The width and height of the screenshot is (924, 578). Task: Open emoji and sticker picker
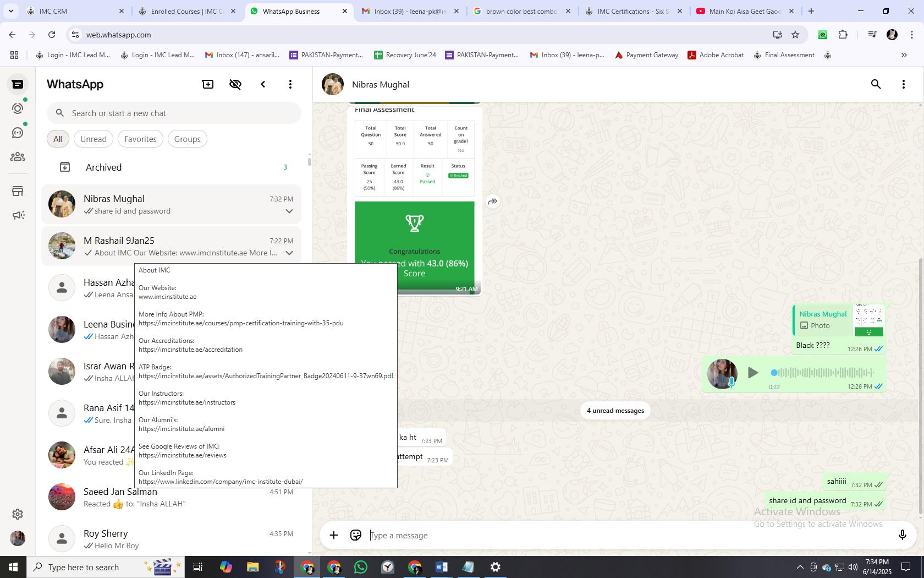pyautogui.click(x=356, y=535)
